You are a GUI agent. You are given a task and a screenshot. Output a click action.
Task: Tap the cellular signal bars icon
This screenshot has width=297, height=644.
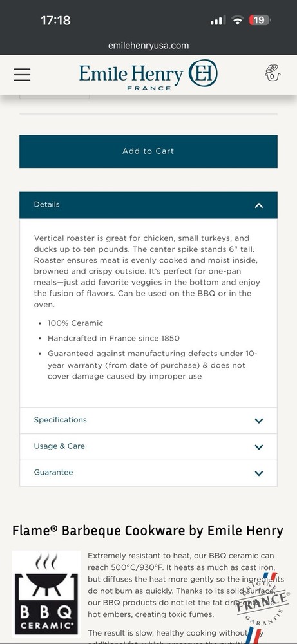[218, 21]
